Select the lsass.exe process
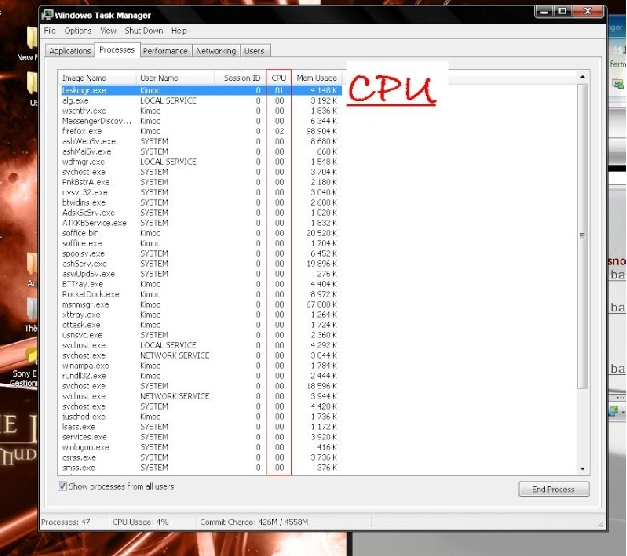This screenshot has height=556, width=627. (x=200, y=427)
